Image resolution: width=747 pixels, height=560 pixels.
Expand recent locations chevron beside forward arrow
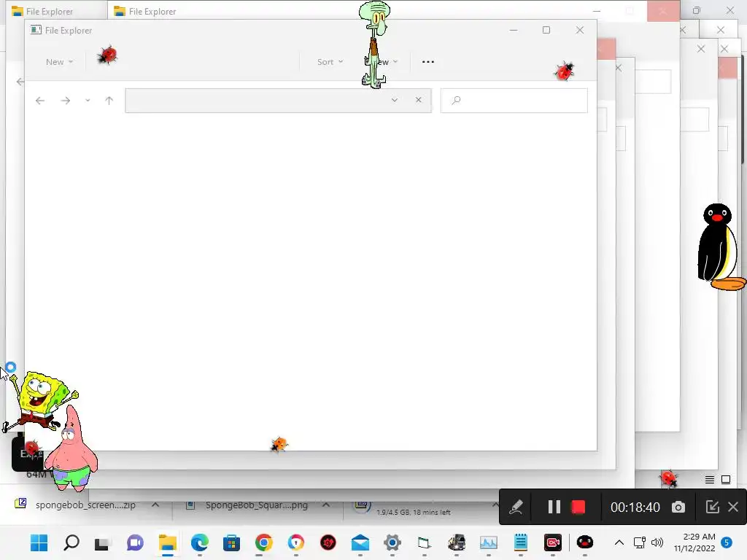pyautogui.click(x=88, y=101)
